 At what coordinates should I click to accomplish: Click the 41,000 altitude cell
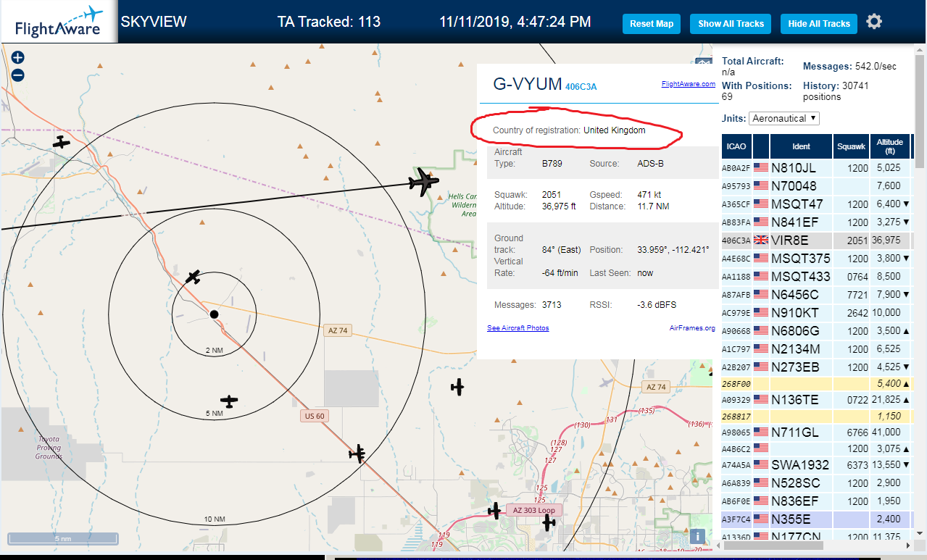[x=889, y=432]
